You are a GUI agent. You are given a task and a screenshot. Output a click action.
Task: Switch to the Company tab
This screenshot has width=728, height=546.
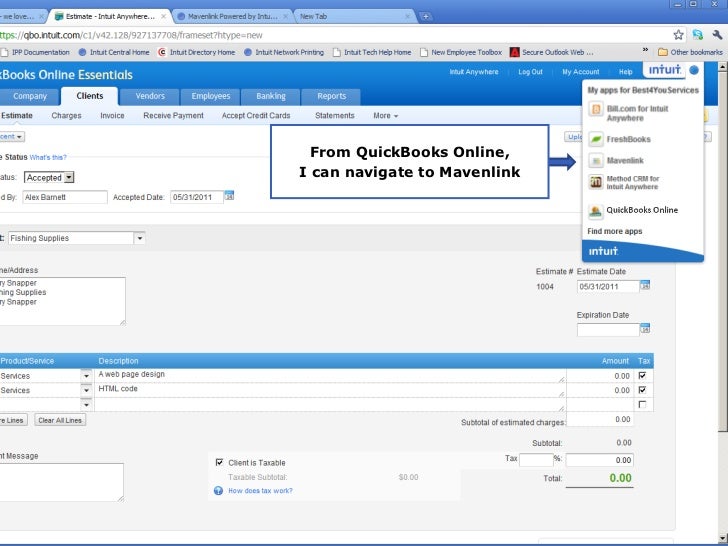pos(30,96)
